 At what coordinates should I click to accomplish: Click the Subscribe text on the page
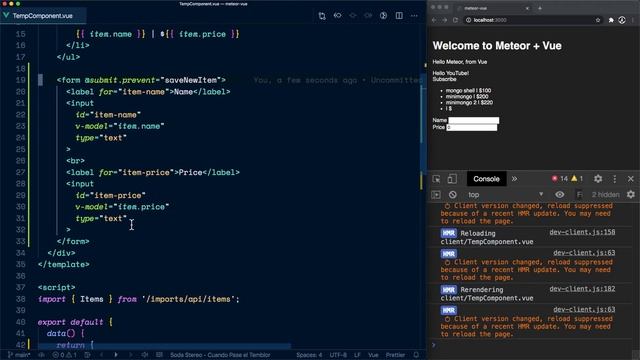[x=444, y=79]
